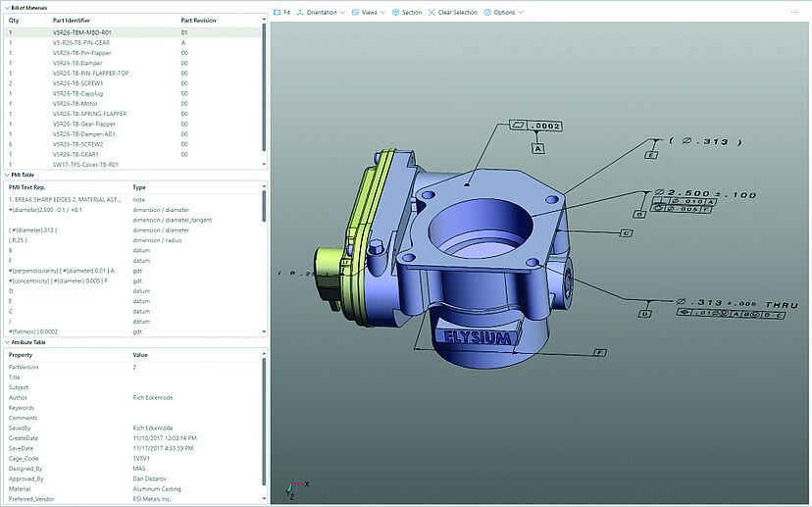
Task: Select the VS-R26-TB-PIN-GEAR part
Action: click(132, 42)
